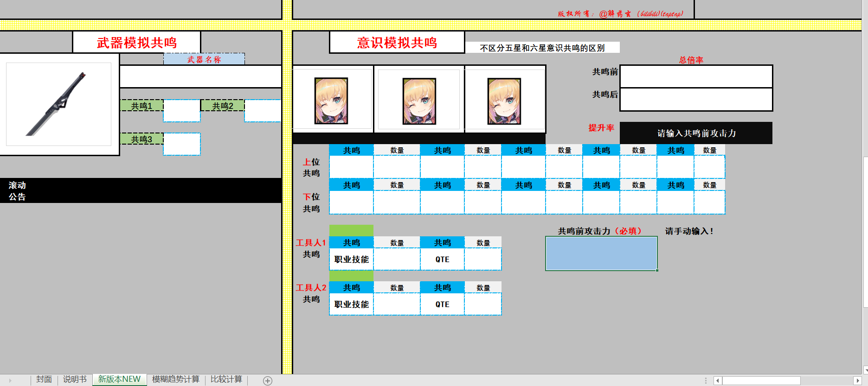
Task: Click the weapon name input cell under 武器名称
Action: tap(200, 76)
